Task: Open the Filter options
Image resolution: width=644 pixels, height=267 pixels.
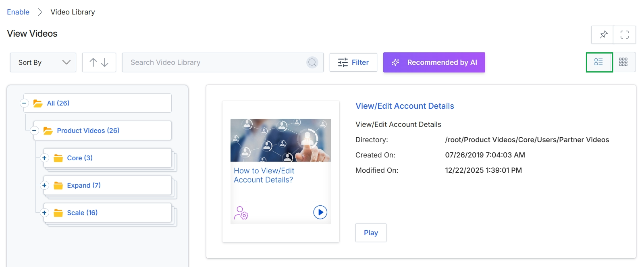Action: (x=353, y=62)
